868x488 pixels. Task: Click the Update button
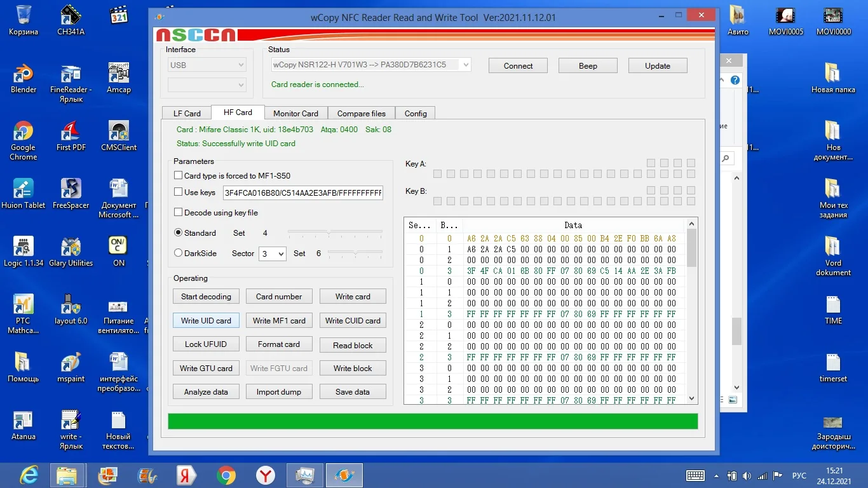(x=658, y=65)
